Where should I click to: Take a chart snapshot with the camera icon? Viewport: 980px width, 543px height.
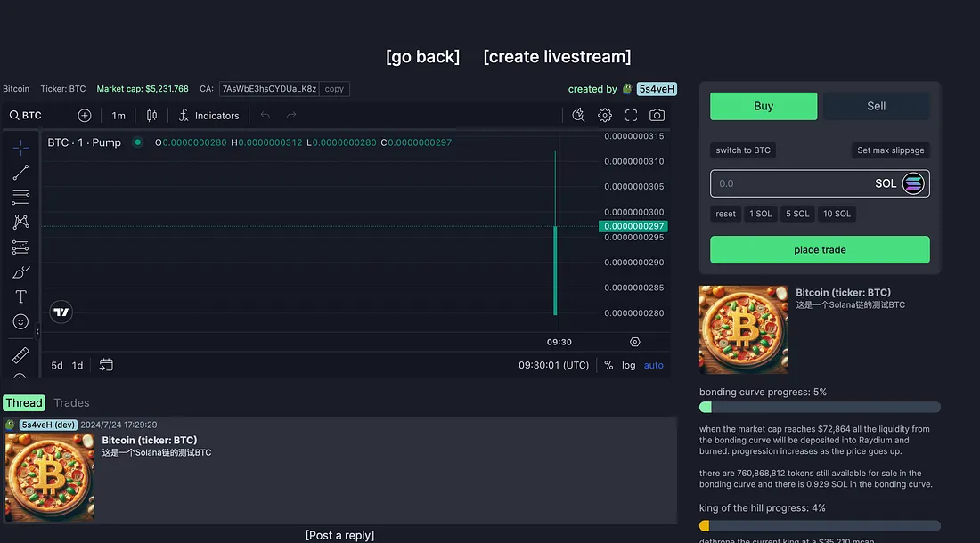tap(657, 116)
